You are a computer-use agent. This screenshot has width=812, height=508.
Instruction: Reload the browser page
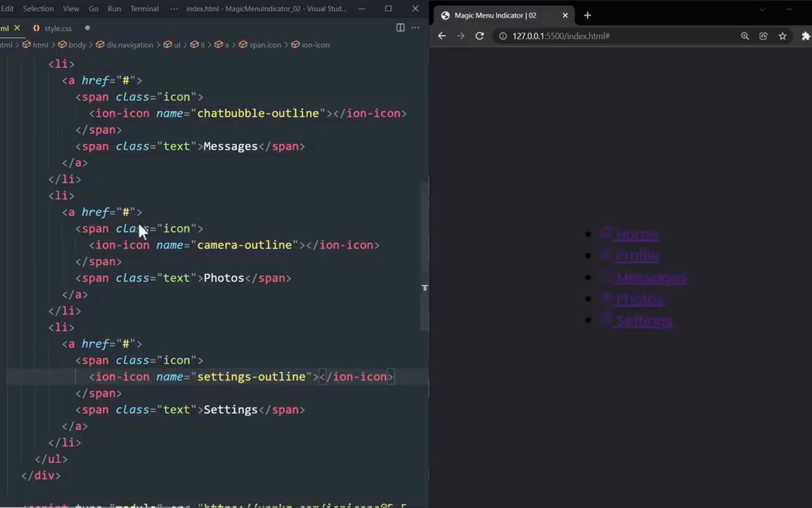pyautogui.click(x=479, y=36)
